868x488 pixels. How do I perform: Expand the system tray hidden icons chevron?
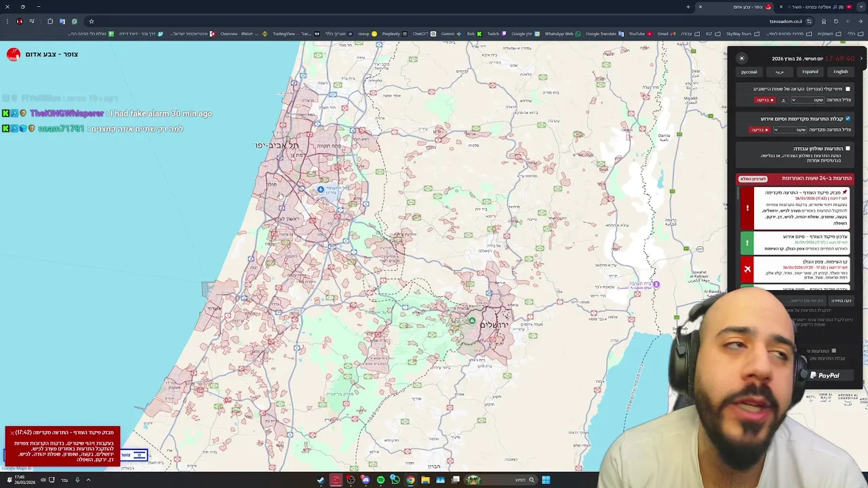pos(88,480)
